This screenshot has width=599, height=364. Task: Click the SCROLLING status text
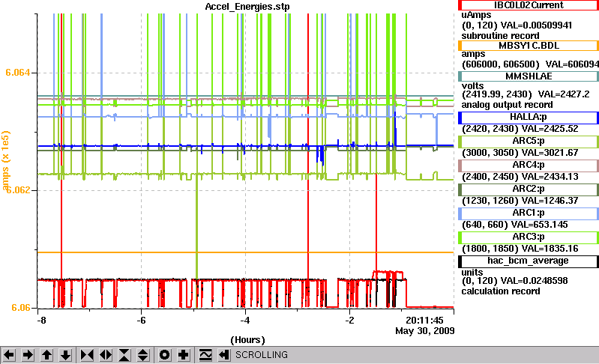click(x=262, y=355)
